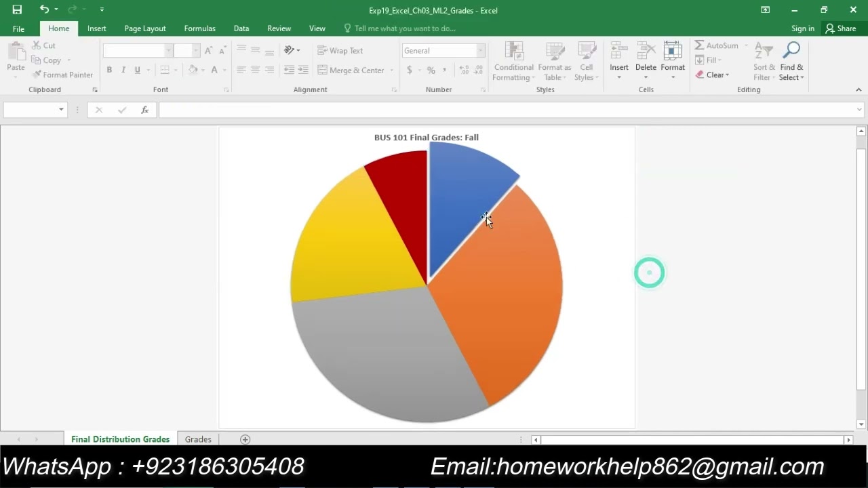Click AutoSum
The height and width of the screenshot is (488, 868).
click(x=717, y=45)
